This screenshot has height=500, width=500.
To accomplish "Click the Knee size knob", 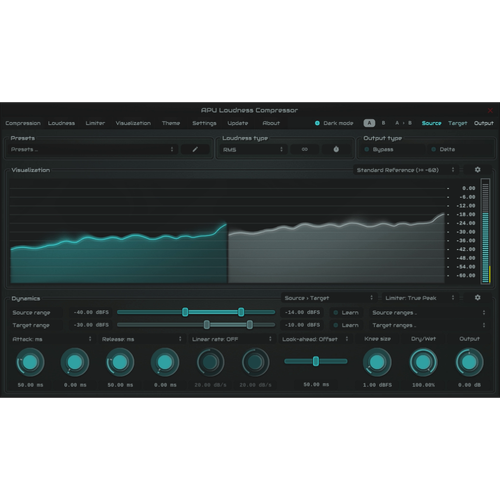I will coord(377,362).
